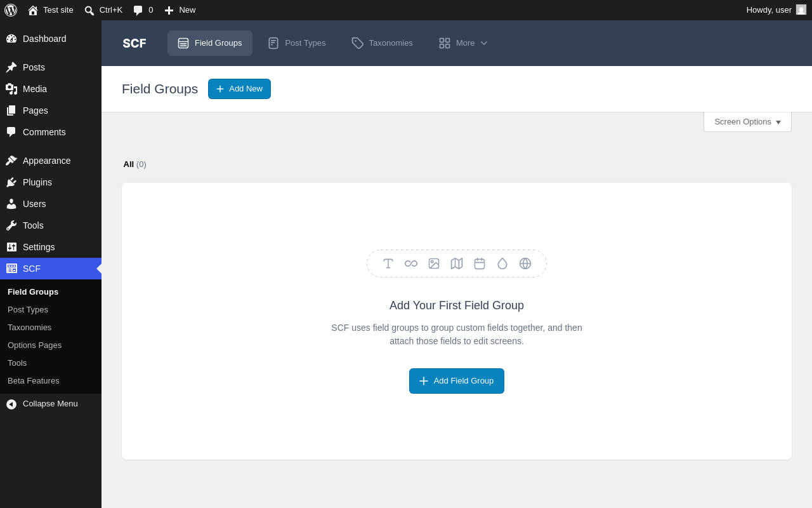Open the comments bubble in the top admin bar

[x=138, y=10]
